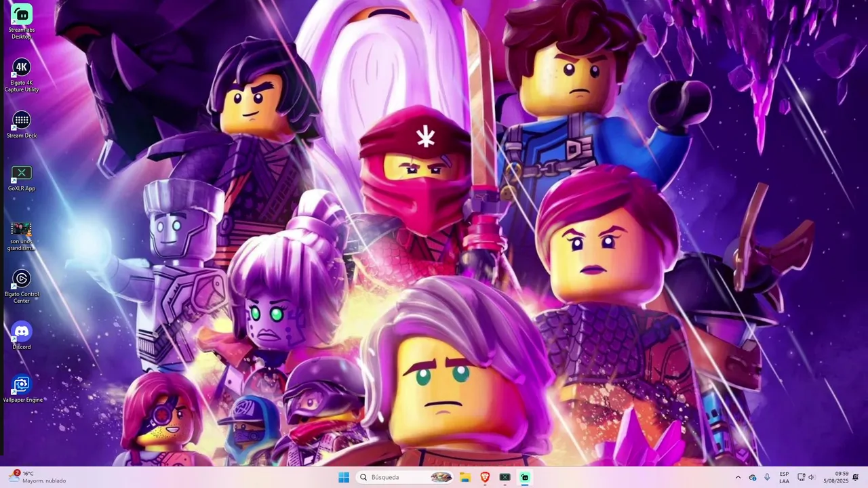Select the Wallpaper Engine desktop shortcut
This screenshot has width=868, height=488.
pyautogui.click(x=22, y=389)
